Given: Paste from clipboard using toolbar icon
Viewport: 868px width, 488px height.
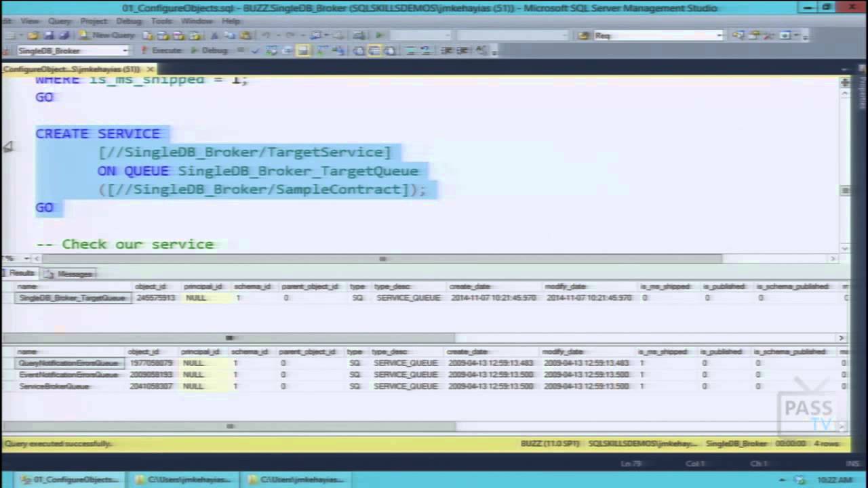Looking at the screenshot, I should coord(245,35).
